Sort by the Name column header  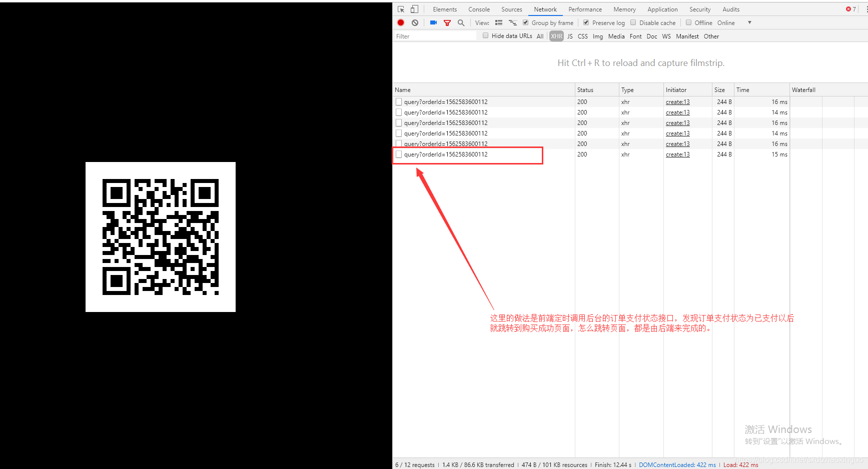[x=484, y=90]
